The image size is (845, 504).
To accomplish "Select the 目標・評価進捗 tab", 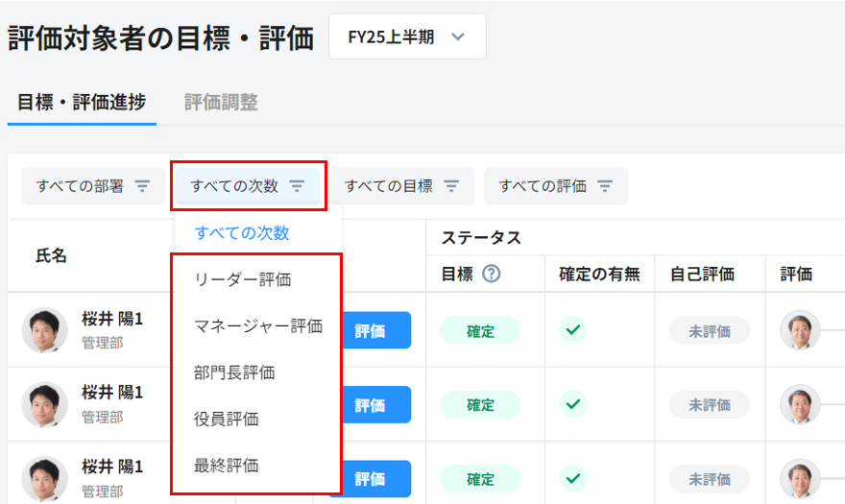I will coord(82,103).
